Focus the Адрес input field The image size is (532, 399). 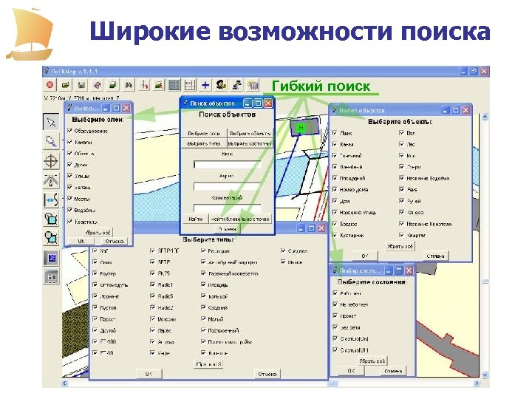click(227, 186)
